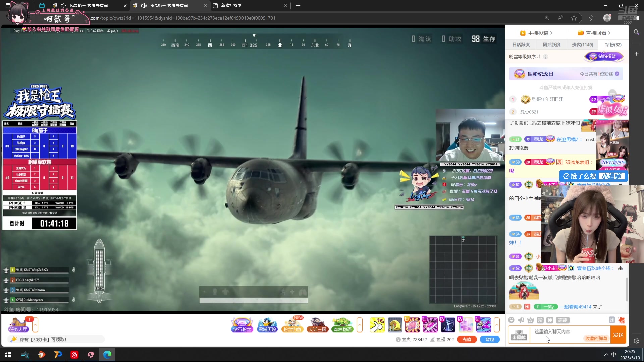Open the browser profile avatar icon

(x=607, y=18)
